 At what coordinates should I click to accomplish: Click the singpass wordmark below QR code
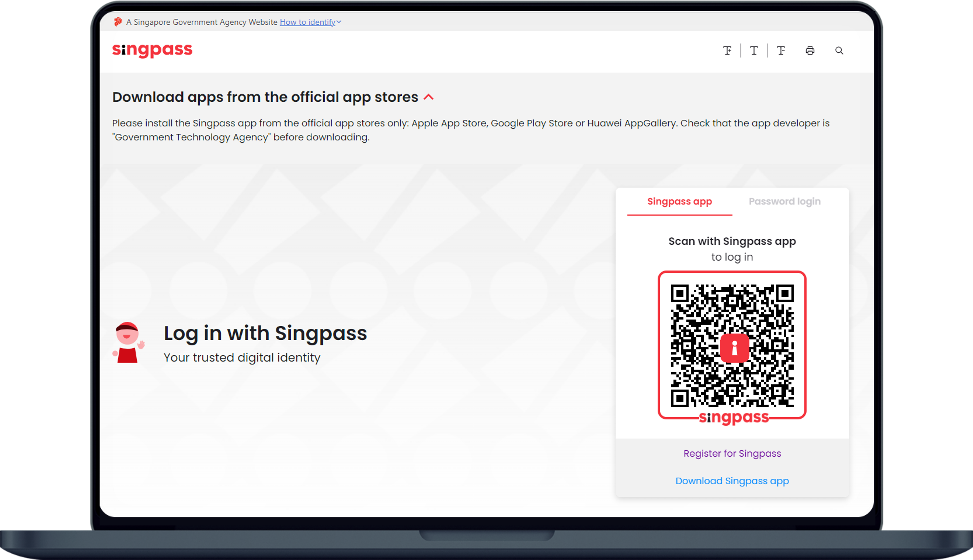pos(734,418)
